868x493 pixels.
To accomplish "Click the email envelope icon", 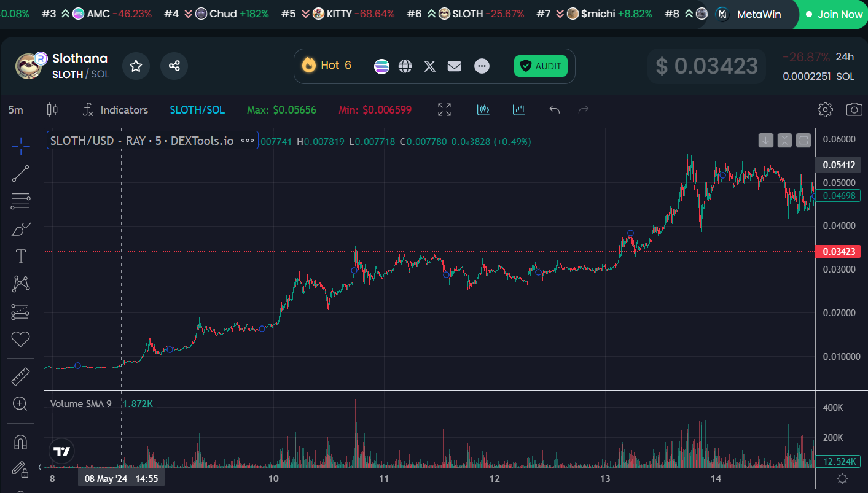I will pos(455,66).
